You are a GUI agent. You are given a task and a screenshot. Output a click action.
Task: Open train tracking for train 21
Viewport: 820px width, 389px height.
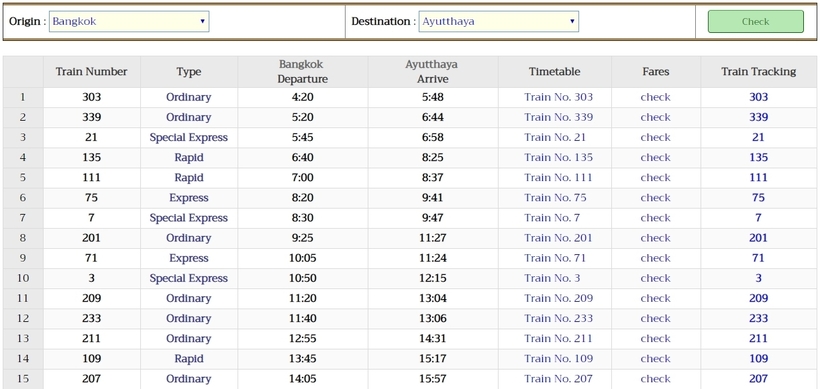pyautogui.click(x=758, y=138)
